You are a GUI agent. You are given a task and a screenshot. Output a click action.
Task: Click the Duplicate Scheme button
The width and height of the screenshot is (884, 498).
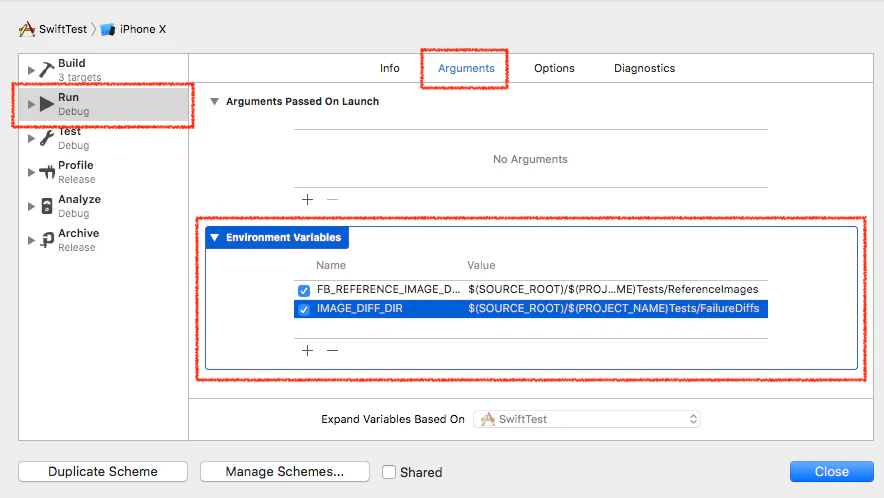(103, 471)
